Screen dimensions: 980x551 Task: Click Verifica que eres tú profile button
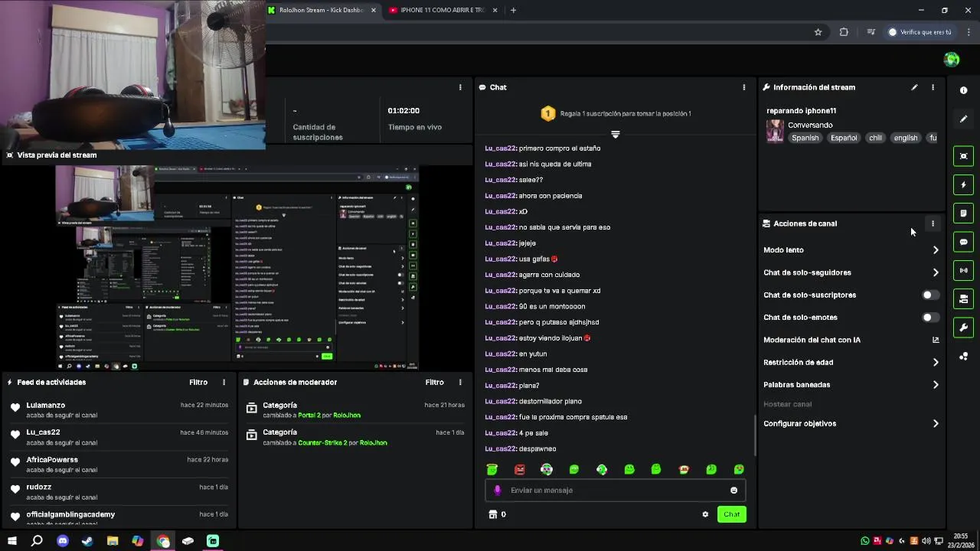[x=920, y=32]
